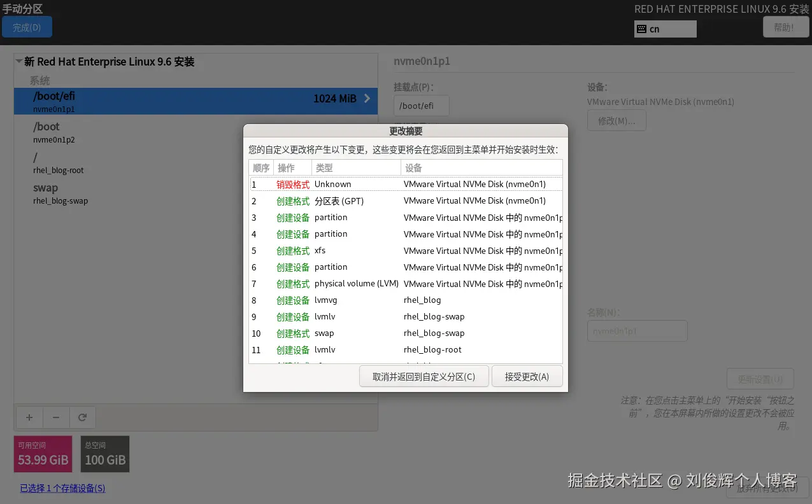Click the remove mount point minus icon
The width and height of the screenshot is (812, 504).
pos(56,417)
